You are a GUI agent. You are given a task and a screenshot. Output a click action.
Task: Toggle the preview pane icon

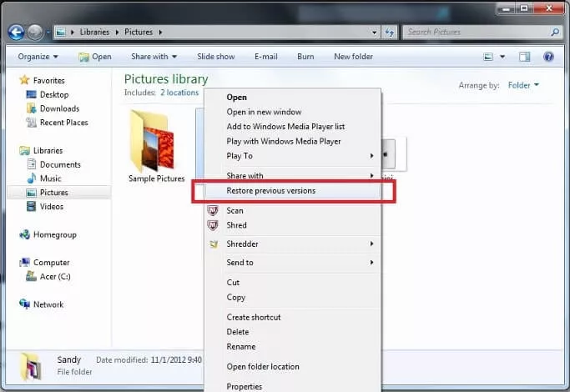click(x=524, y=57)
